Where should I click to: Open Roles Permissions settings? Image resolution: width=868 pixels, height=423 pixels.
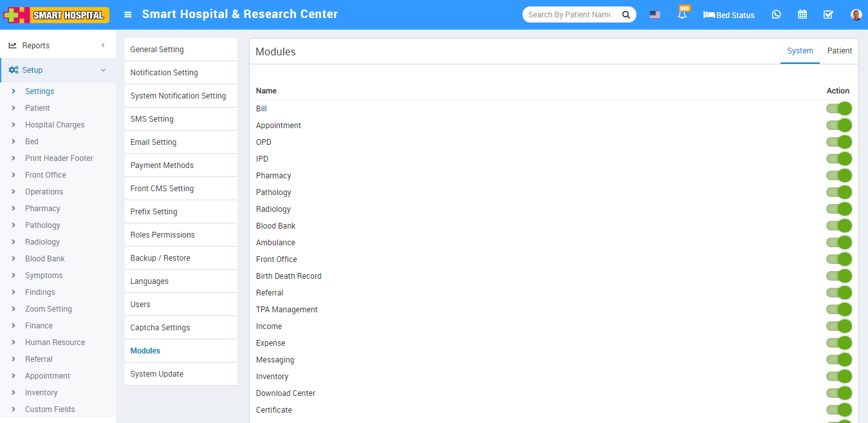(x=162, y=235)
